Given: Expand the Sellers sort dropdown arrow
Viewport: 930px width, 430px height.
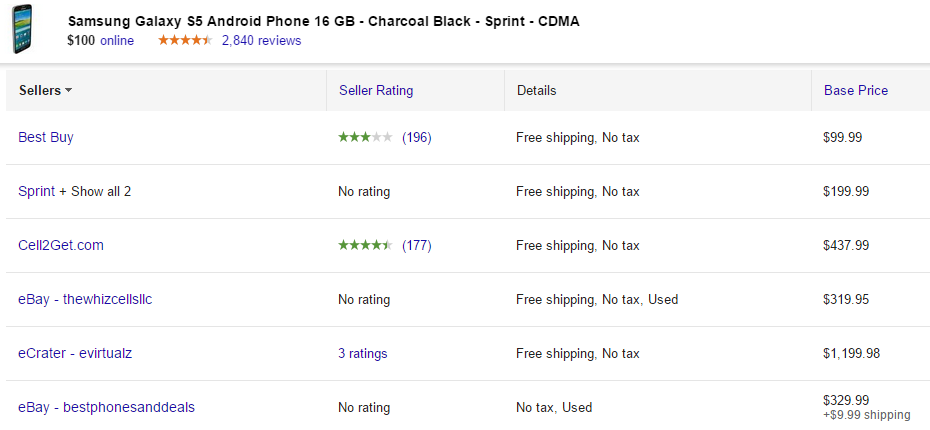Looking at the screenshot, I should coord(68,91).
